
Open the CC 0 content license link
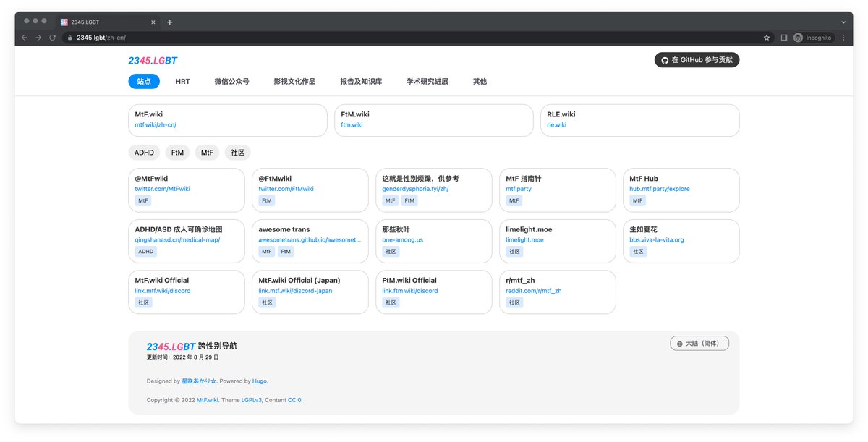(295, 400)
